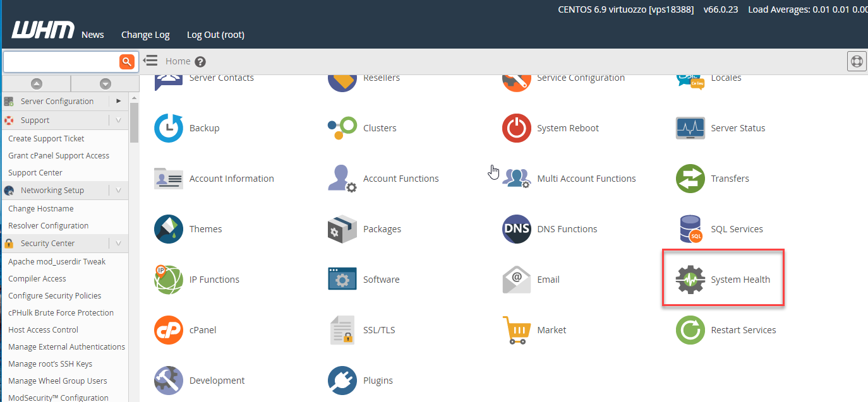This screenshot has height=402, width=868.
Task: Collapse the Networking Setup section
Action: [118, 190]
